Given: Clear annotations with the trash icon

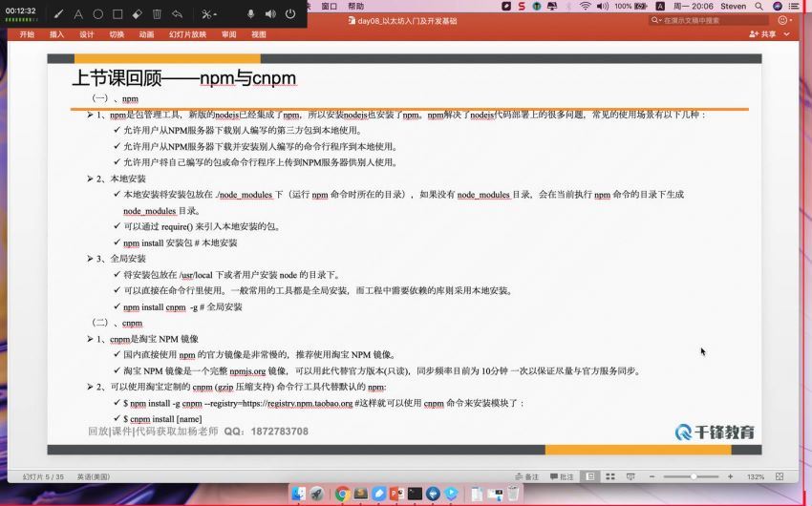Looking at the screenshot, I should [x=158, y=14].
